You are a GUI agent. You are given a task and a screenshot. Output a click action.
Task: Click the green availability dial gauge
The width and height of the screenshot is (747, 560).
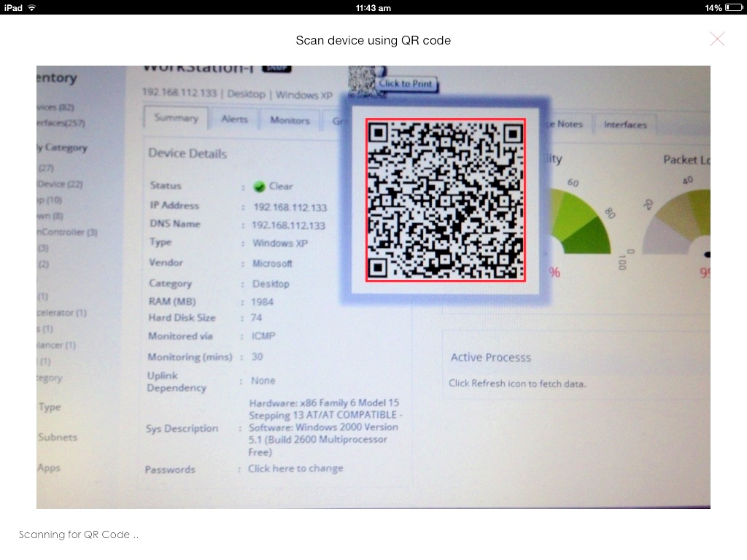580,222
